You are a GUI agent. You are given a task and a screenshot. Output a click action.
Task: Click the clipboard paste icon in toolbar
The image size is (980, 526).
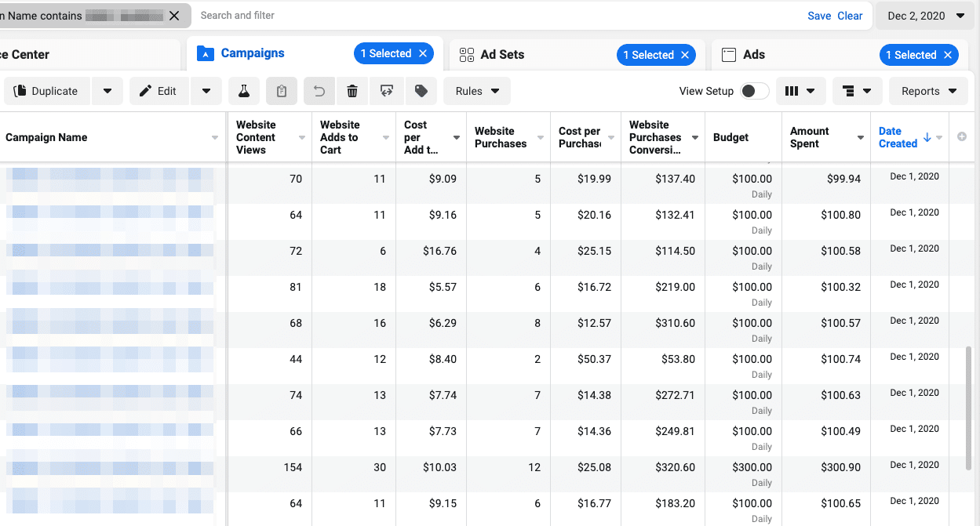[282, 91]
